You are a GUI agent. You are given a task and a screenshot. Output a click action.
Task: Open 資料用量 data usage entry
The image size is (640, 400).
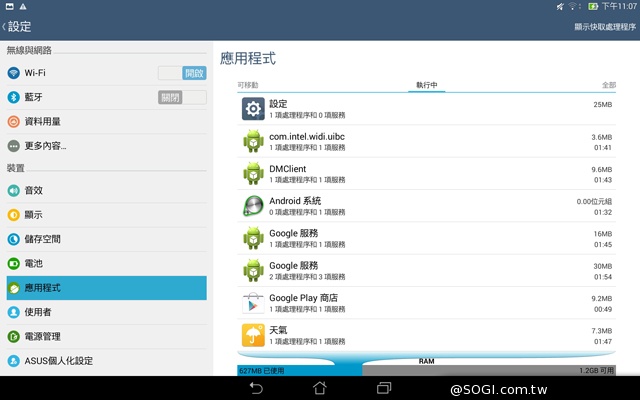pyautogui.click(x=42, y=122)
